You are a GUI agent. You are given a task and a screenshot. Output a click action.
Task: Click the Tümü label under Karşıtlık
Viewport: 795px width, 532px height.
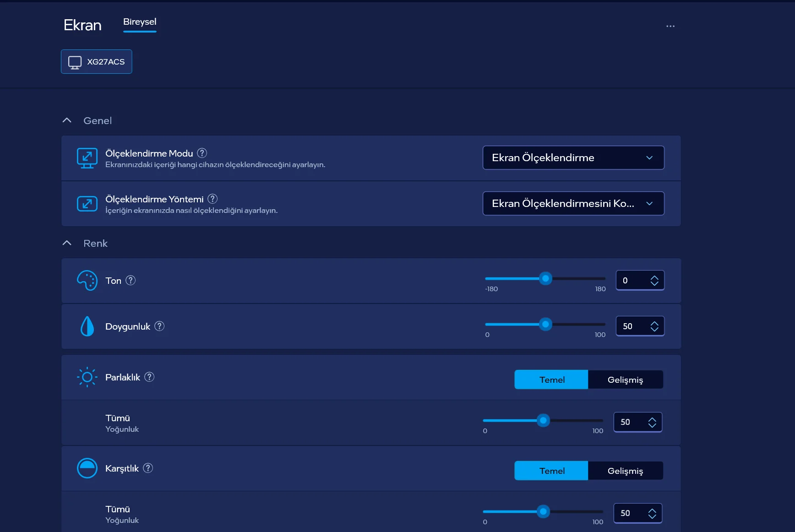tap(118, 509)
